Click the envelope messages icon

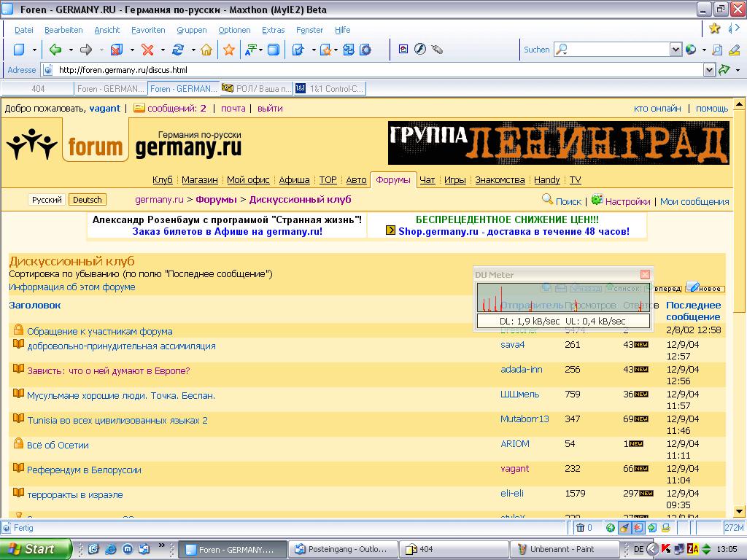[139, 108]
